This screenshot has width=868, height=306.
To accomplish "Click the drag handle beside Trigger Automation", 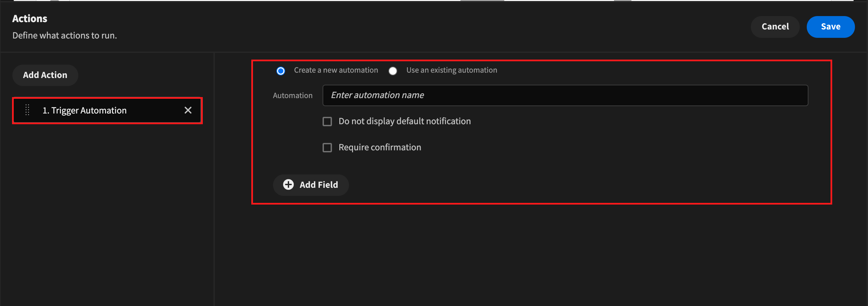I will coord(27,110).
